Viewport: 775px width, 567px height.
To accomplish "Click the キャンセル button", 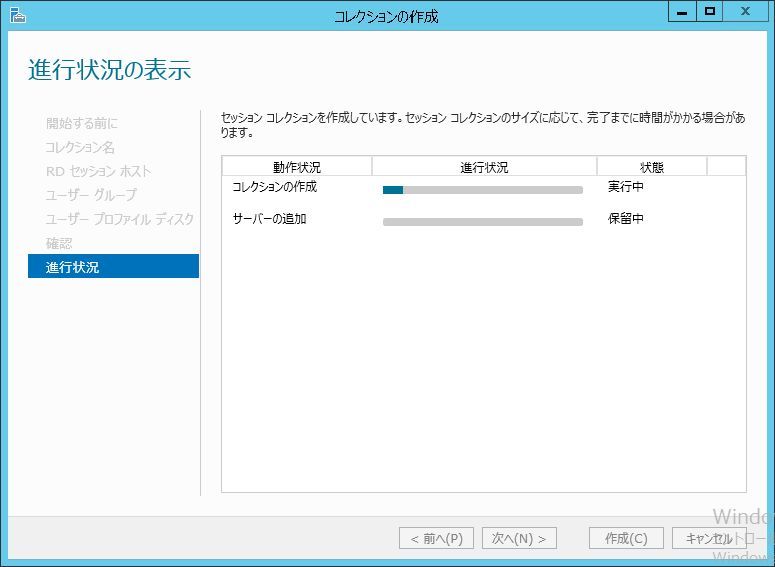I will point(709,538).
